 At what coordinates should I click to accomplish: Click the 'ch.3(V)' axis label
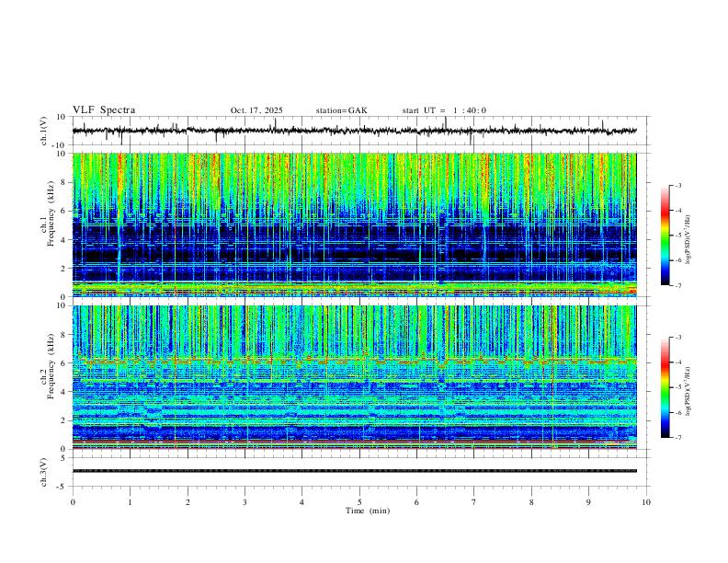44,472
